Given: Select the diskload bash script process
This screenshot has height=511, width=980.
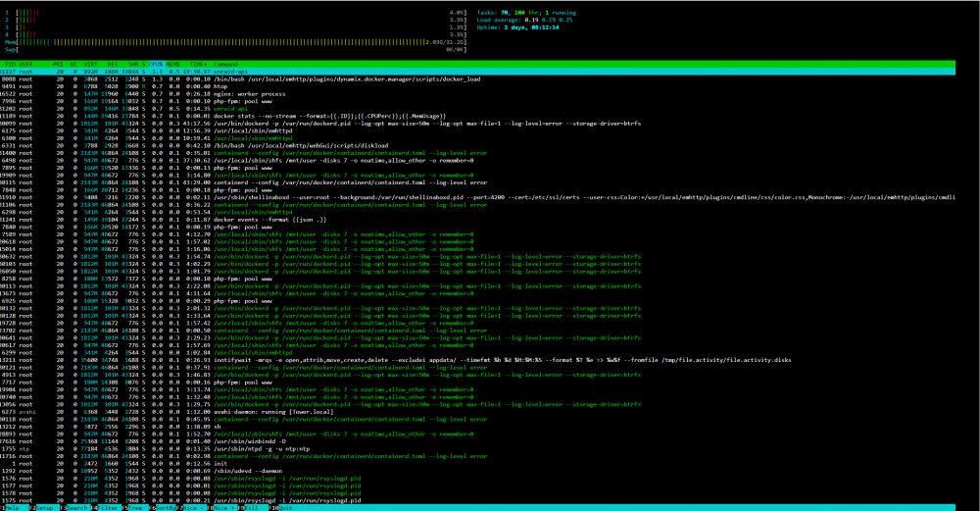Looking at the screenshot, I should (477, 146).
